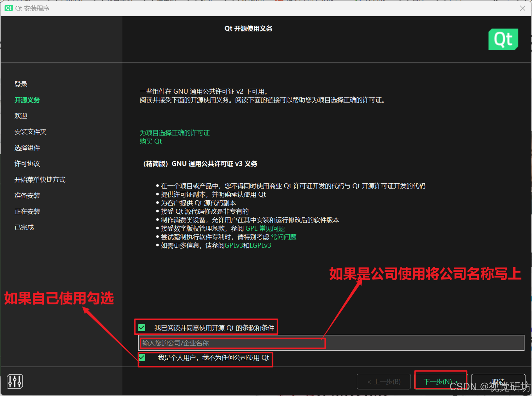Screen dimensions: 532x396
Task: Click the 上一步(B) back button
Action: coord(384,381)
